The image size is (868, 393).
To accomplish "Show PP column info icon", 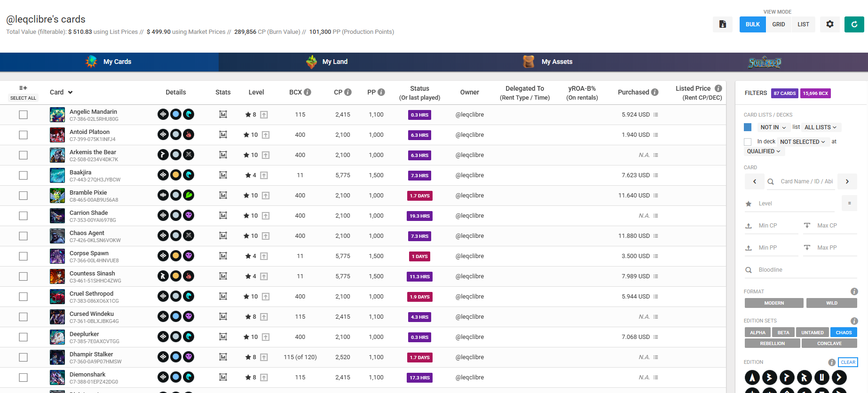I will 381,92.
